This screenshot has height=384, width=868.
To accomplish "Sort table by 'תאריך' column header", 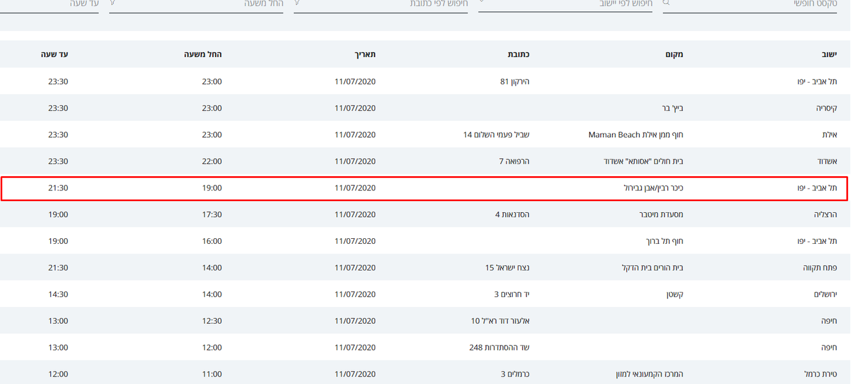I will click(x=365, y=55).
